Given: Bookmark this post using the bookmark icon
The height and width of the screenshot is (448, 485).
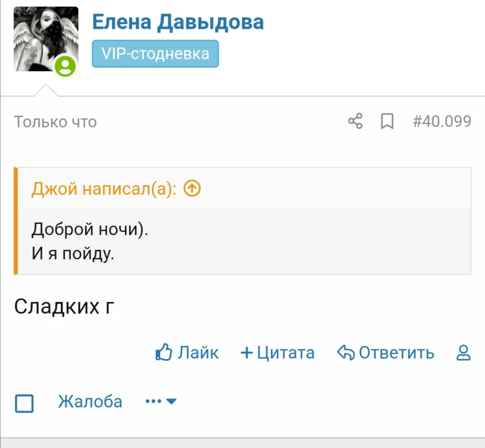Looking at the screenshot, I should click(x=387, y=121).
